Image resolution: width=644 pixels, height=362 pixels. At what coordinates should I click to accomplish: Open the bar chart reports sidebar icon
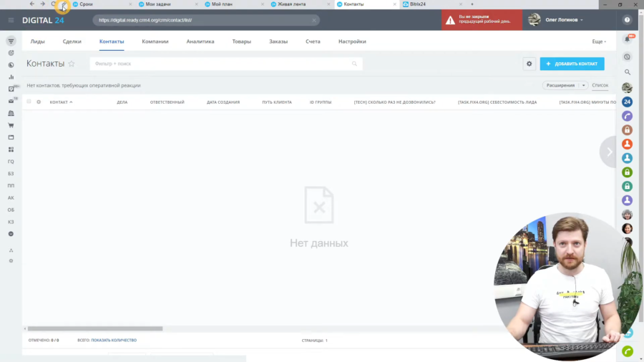click(11, 77)
